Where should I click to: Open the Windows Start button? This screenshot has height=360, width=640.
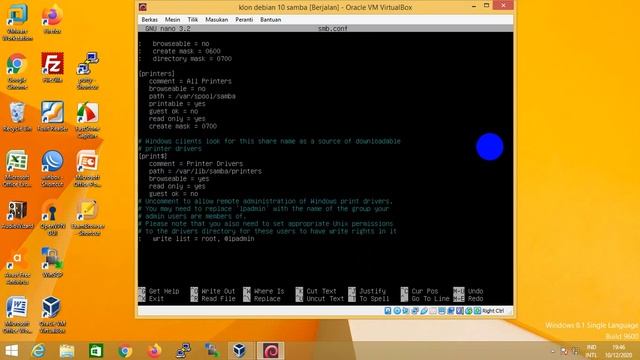(x=11, y=351)
